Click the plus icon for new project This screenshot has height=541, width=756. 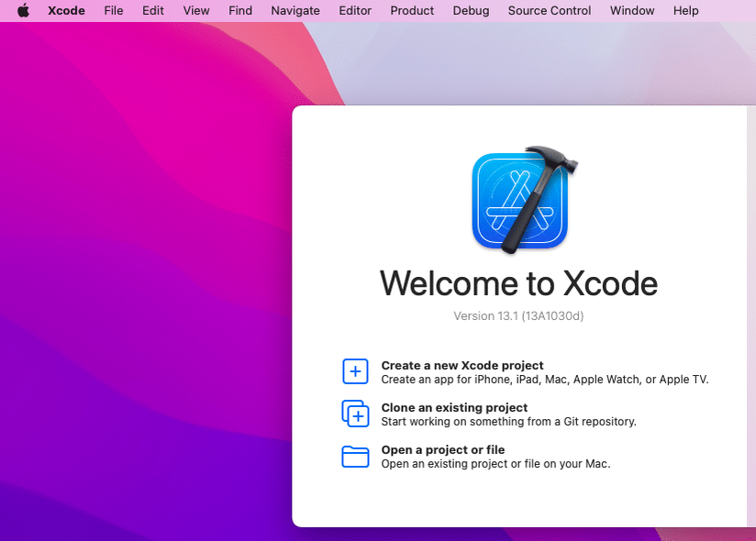click(x=355, y=371)
